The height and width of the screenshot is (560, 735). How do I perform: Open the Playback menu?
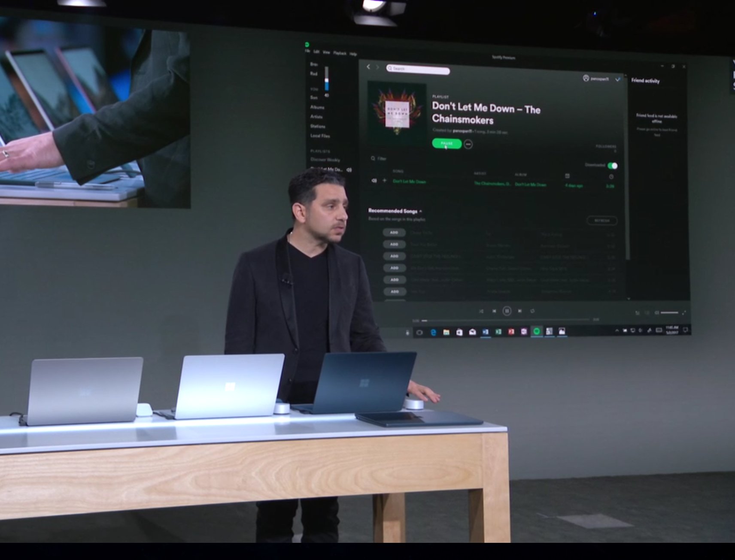[340, 53]
